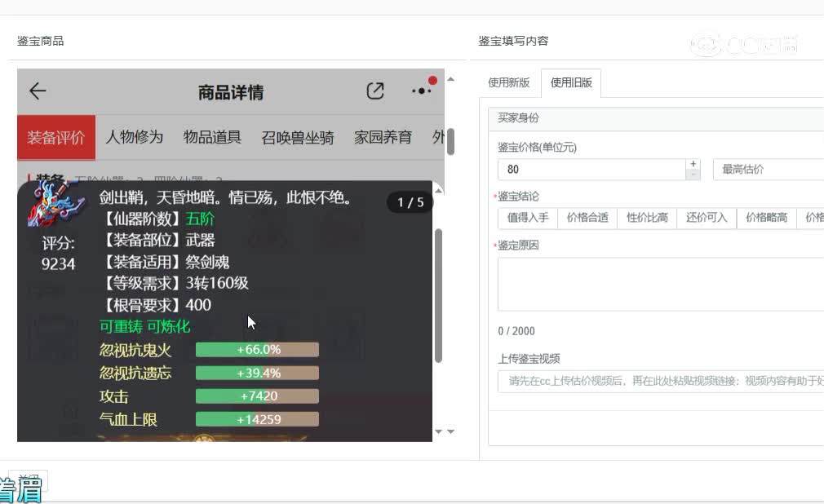The width and height of the screenshot is (824, 504).
Task: Decrease price with the minus stepper
Action: pos(693,175)
